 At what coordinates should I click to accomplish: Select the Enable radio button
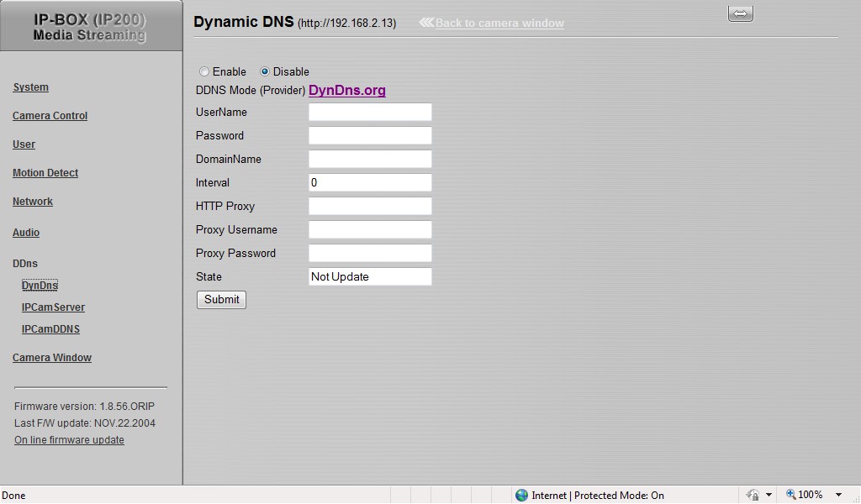204,72
